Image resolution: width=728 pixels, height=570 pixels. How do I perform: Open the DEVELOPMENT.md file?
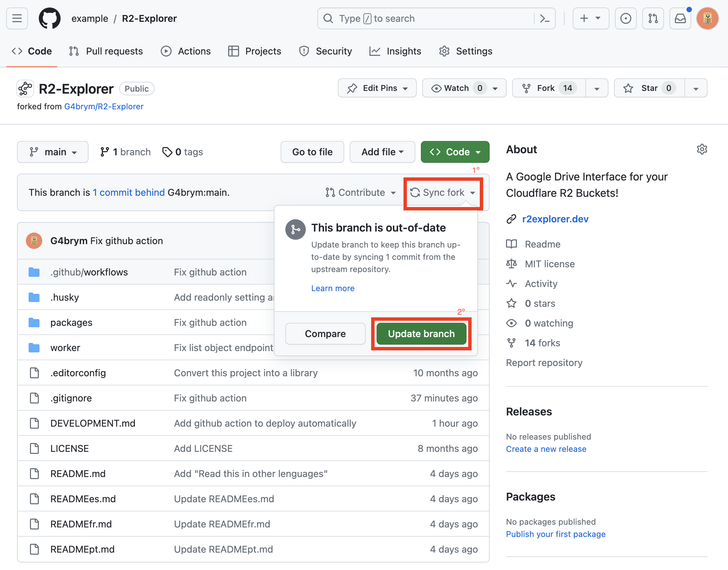click(93, 423)
